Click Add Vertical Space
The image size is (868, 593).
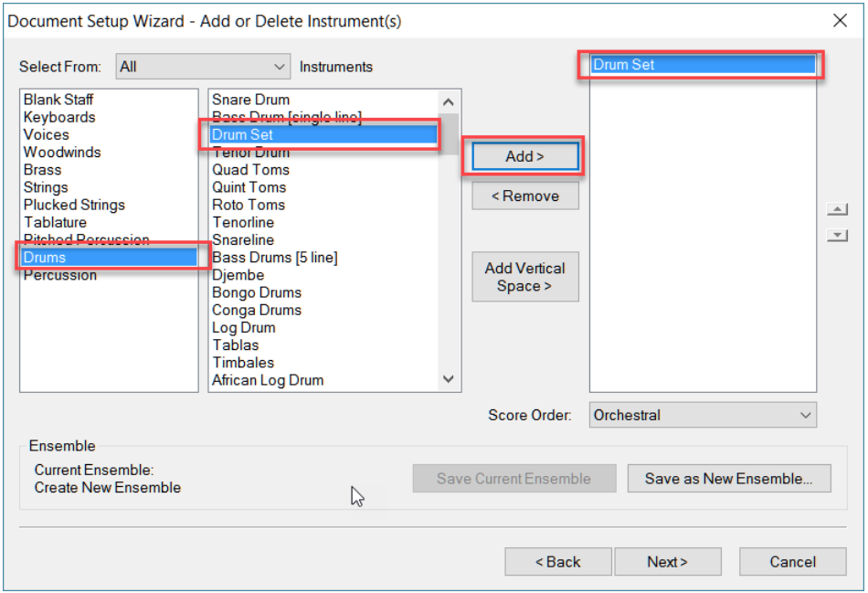pyautogui.click(x=524, y=276)
